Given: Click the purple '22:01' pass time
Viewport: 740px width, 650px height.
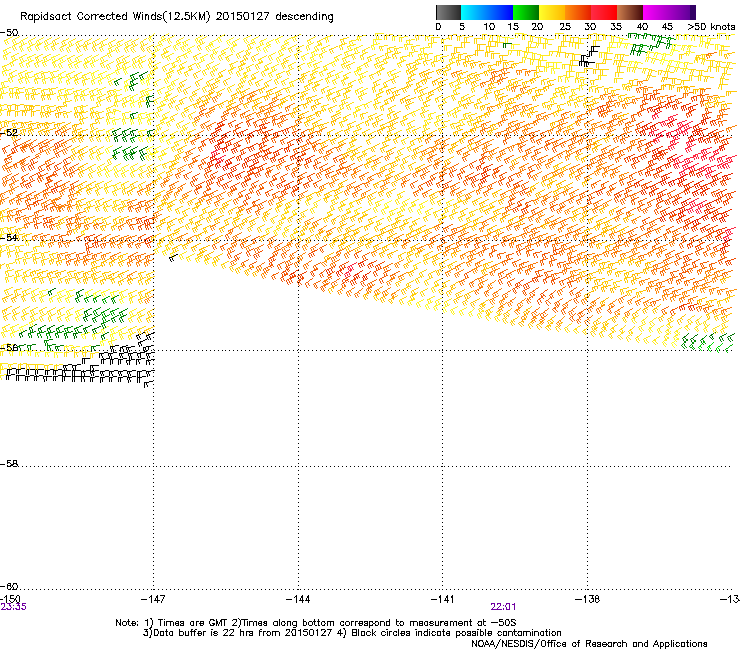Looking at the screenshot, I should [503, 607].
